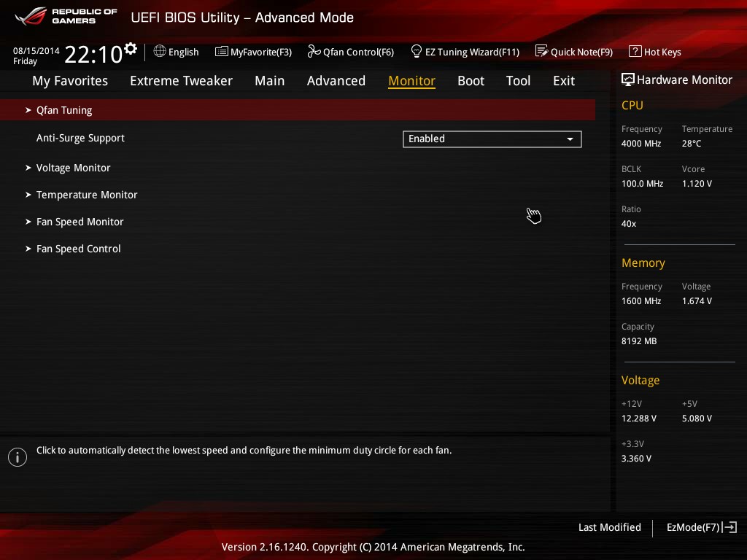Select the Monitor tab

point(411,81)
